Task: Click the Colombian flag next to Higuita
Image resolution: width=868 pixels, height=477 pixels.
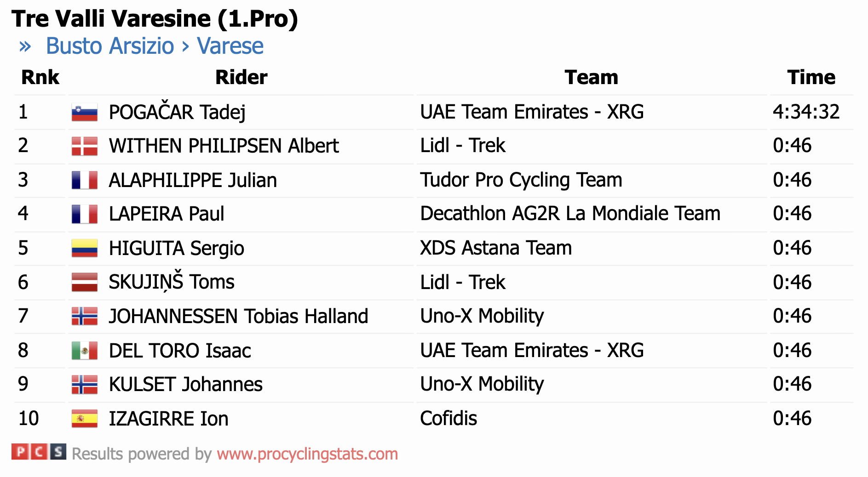Action: tap(85, 248)
